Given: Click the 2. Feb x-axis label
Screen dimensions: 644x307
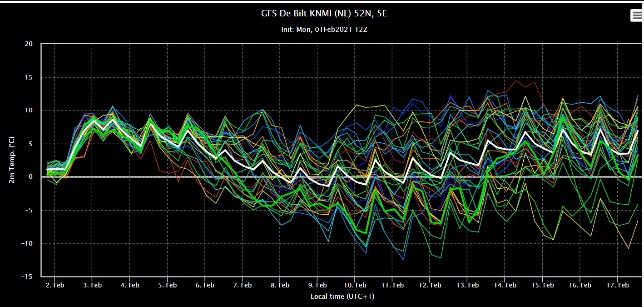Looking at the screenshot, I should tap(54, 285).
